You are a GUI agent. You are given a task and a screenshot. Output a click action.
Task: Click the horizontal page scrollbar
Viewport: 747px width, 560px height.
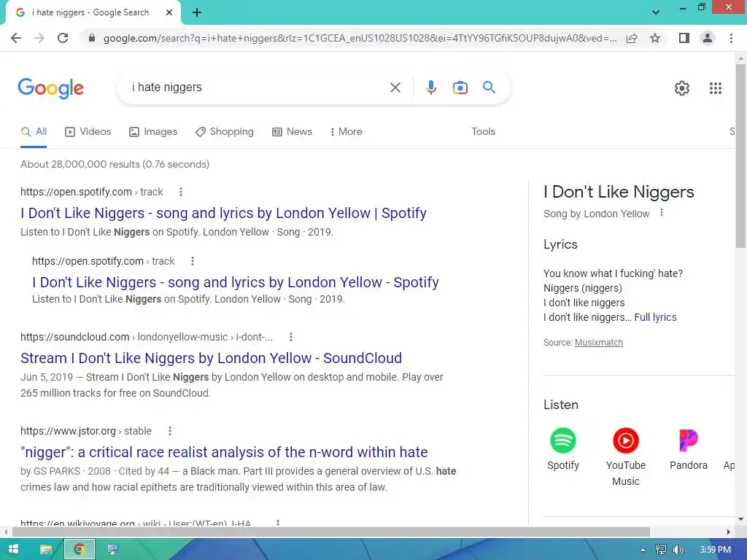(331, 532)
